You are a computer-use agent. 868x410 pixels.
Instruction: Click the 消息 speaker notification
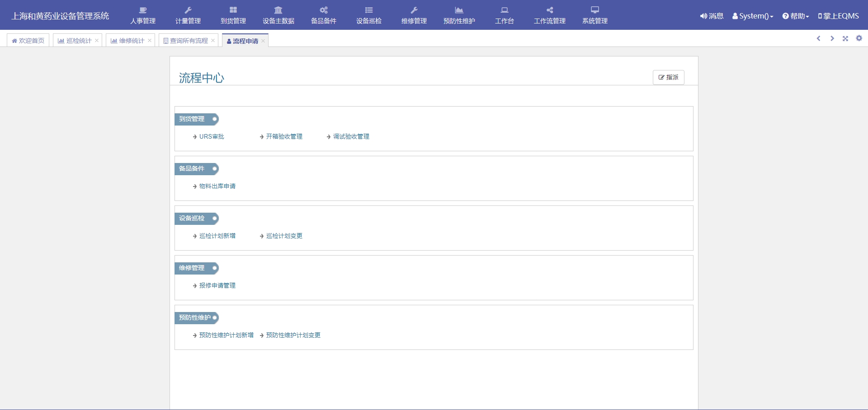[712, 16]
